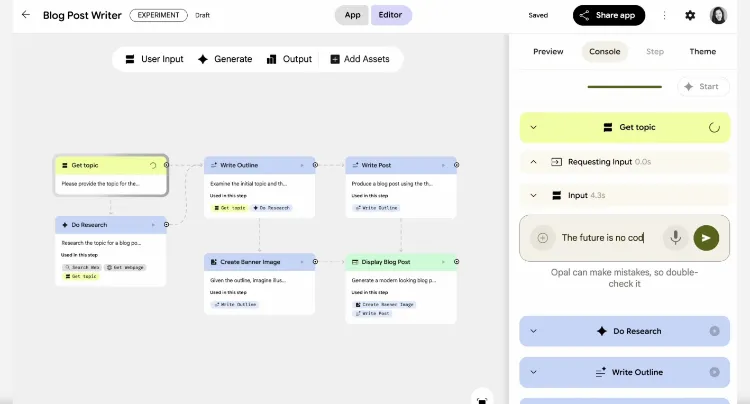
Task: Collapse the Requesting Input row
Action: click(x=533, y=162)
